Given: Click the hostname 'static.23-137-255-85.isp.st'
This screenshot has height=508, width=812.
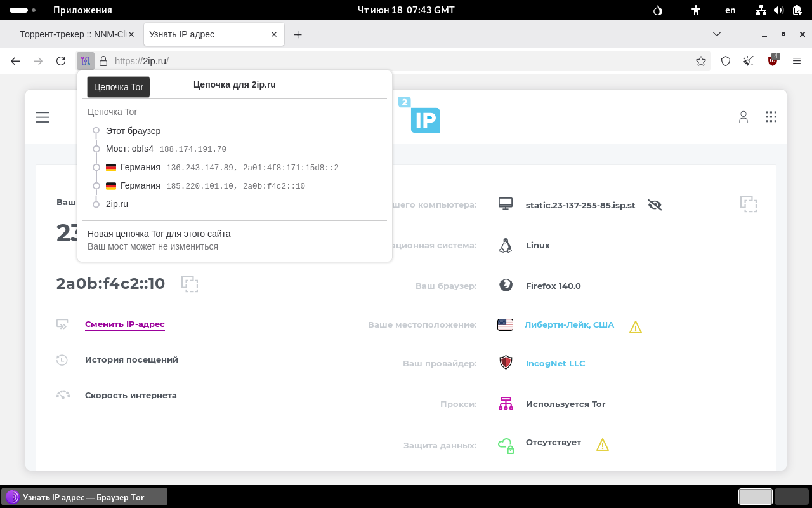Looking at the screenshot, I should tap(580, 205).
